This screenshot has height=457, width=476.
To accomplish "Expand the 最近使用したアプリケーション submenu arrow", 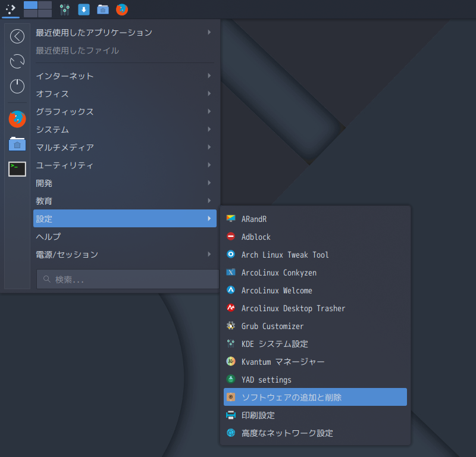I will coord(209,32).
